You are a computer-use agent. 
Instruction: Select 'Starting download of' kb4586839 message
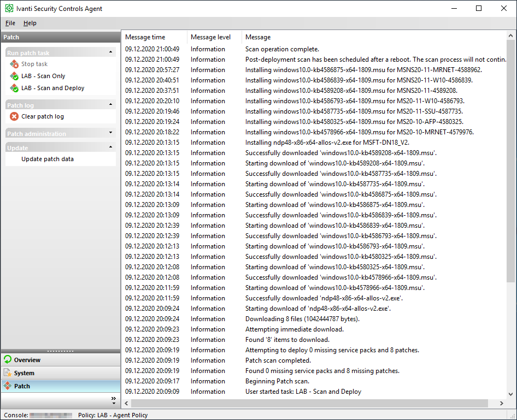[335, 226]
